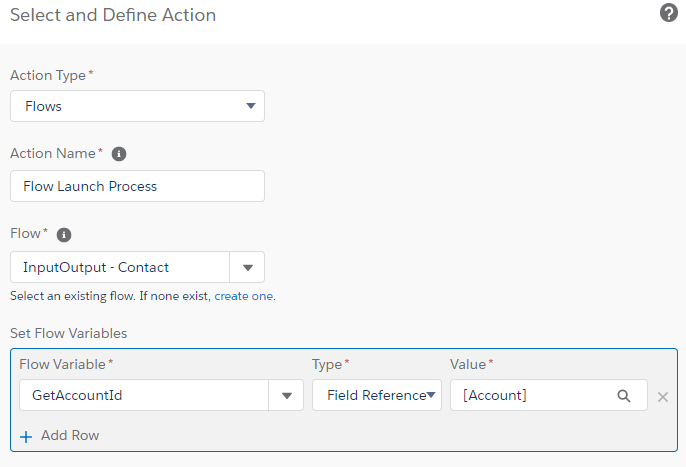Open the Field Reference type dropdown

point(377,396)
